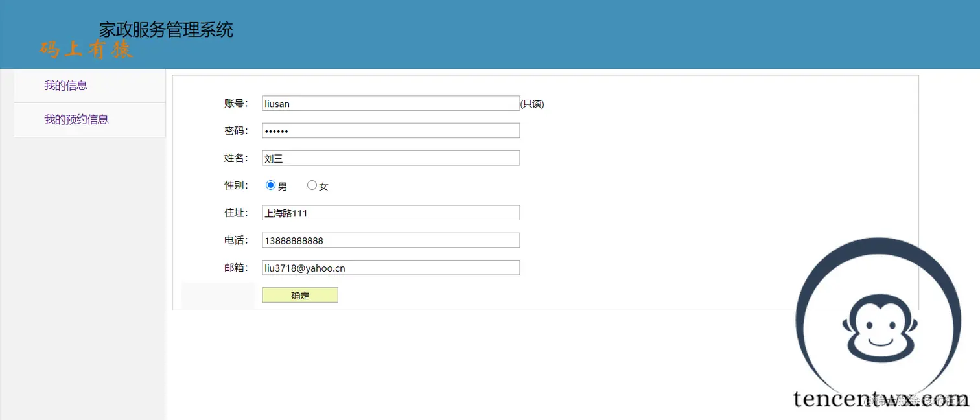Image resolution: width=980 pixels, height=420 pixels.
Task: Click the 确定 submit button
Action: click(300, 295)
